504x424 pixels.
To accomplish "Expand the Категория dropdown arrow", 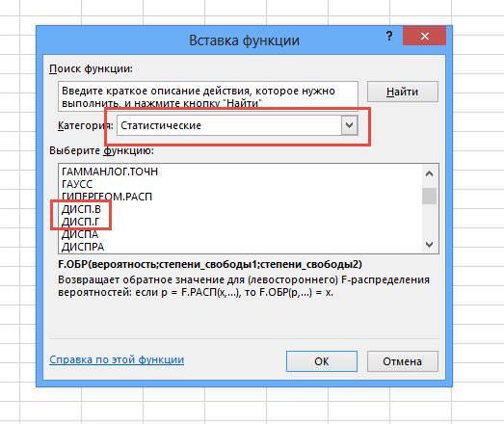I will click(x=350, y=125).
